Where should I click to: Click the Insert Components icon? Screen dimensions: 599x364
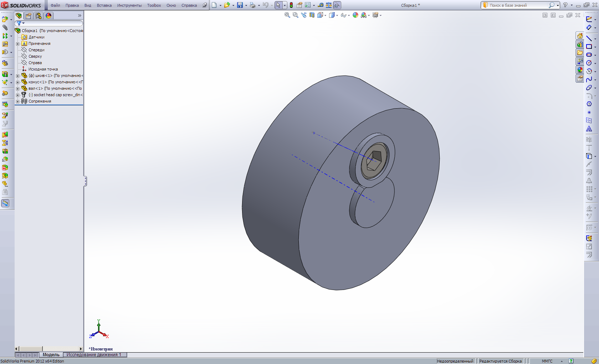click(x=5, y=19)
